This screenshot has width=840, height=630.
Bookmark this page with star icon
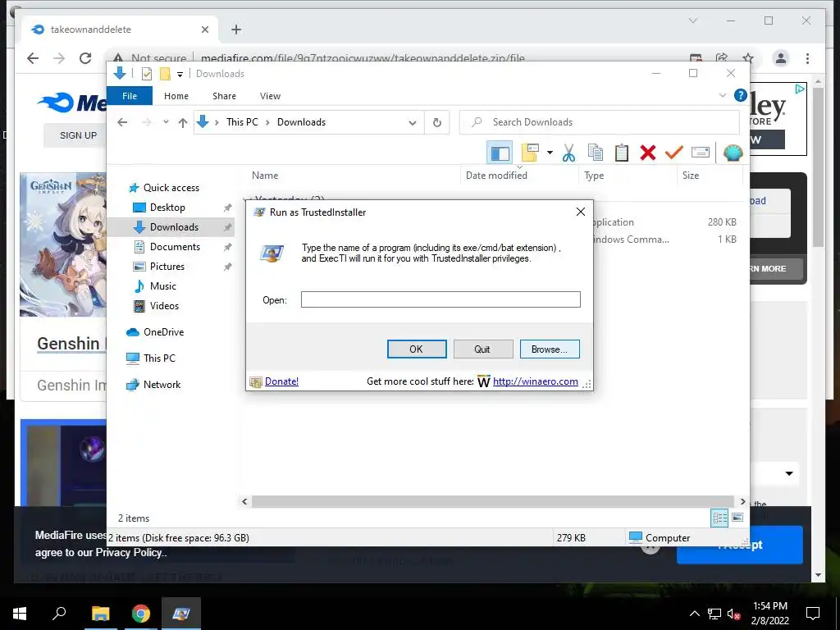748,58
